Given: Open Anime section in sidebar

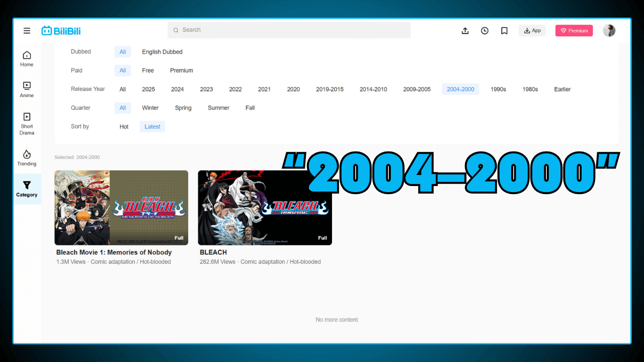Looking at the screenshot, I should [x=27, y=89].
